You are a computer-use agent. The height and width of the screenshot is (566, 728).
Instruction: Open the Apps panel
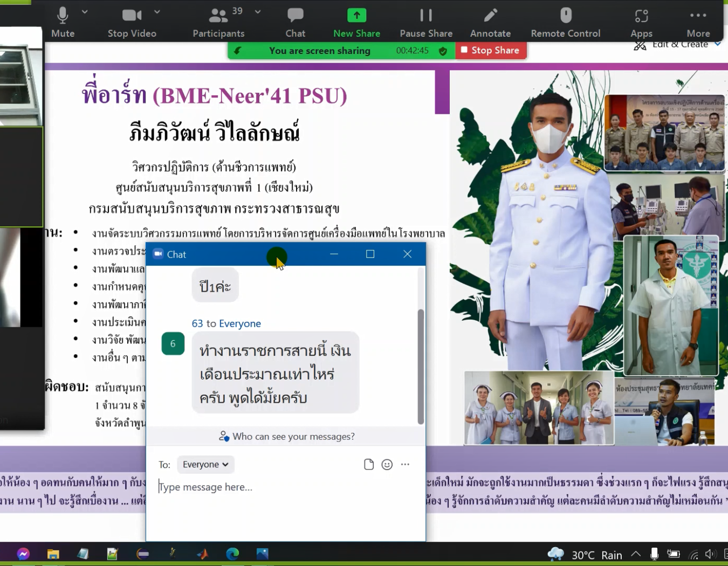coord(641,22)
